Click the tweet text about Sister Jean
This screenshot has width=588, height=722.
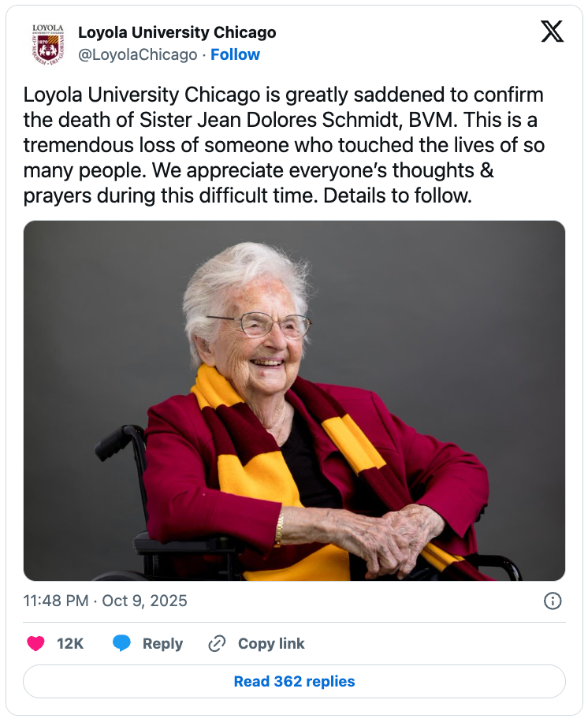coord(284,145)
